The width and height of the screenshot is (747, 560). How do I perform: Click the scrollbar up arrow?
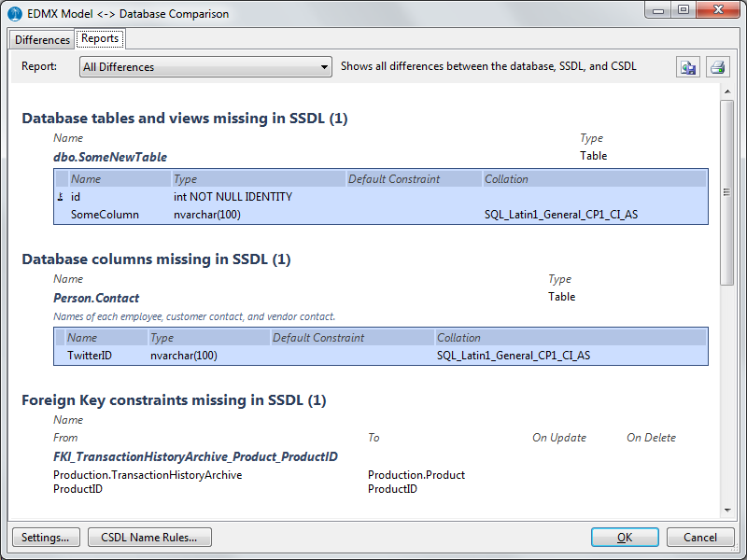pyautogui.click(x=727, y=91)
